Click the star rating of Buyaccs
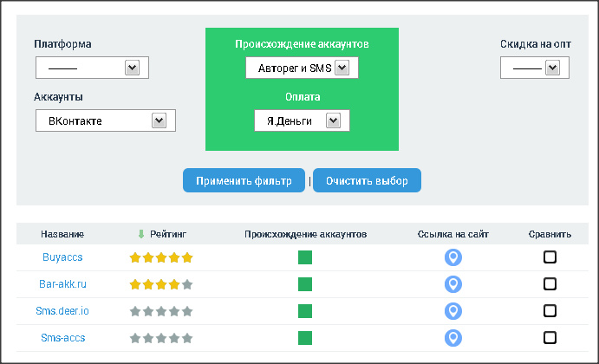Image resolution: width=599 pixels, height=364 pixels. [x=161, y=257]
